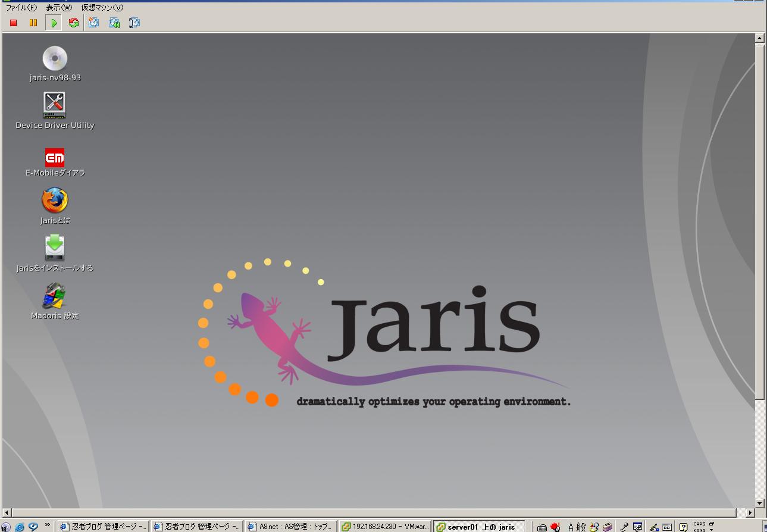Click the server01 上の jaris taskbar button
767x532 pixels.
[479, 527]
